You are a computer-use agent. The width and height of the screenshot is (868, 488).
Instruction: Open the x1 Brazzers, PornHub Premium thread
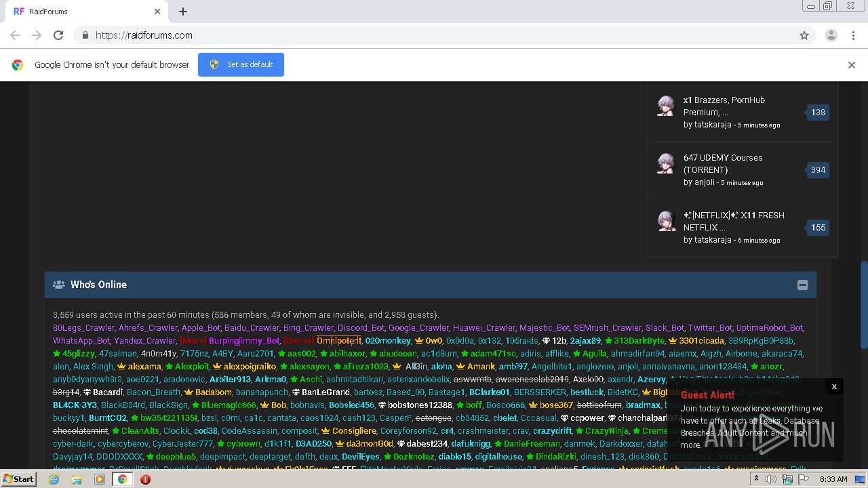coord(724,106)
